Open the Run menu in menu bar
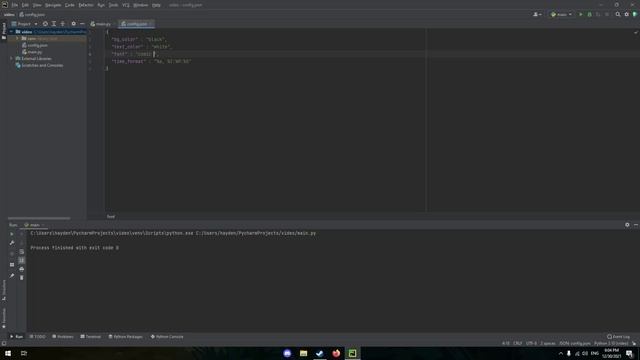The height and width of the screenshot is (360, 640). (x=101, y=5)
